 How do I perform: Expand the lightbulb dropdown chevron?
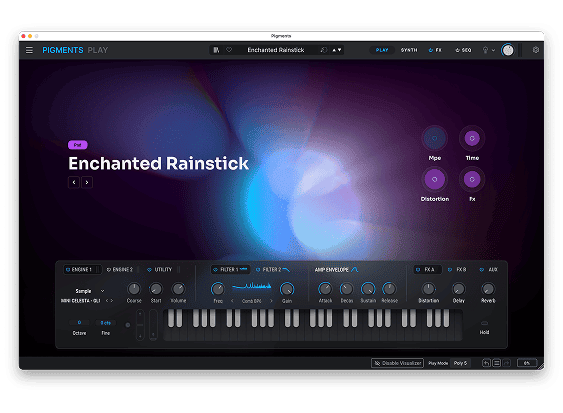(x=493, y=50)
